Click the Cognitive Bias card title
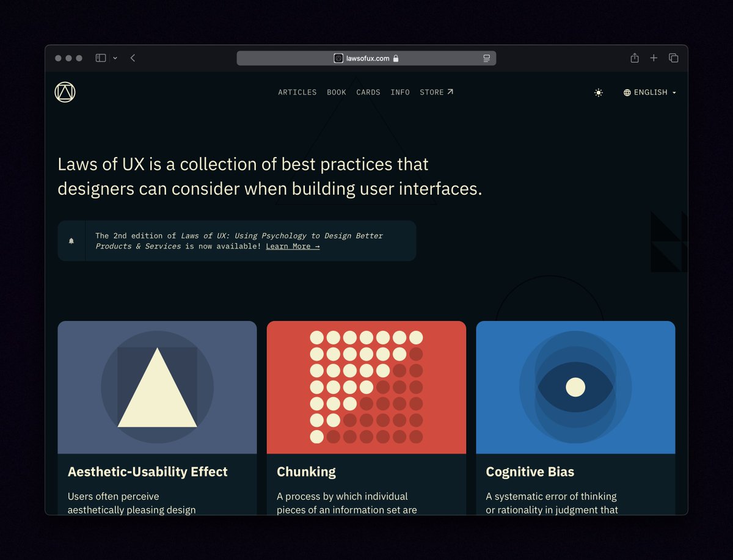This screenshot has height=560, width=733. coord(530,471)
